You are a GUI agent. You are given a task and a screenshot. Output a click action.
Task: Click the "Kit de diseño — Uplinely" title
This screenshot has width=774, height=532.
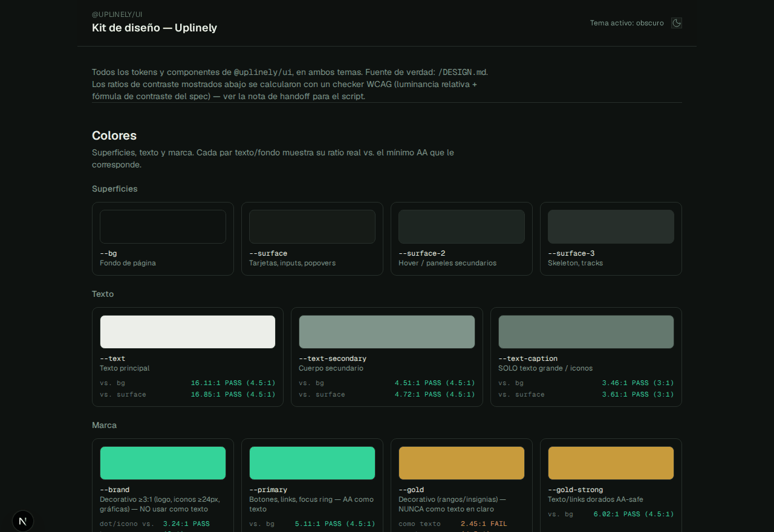click(x=154, y=28)
